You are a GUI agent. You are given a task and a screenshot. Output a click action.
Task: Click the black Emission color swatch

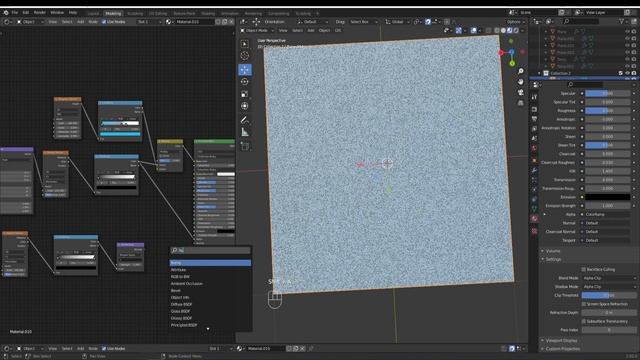(608, 197)
